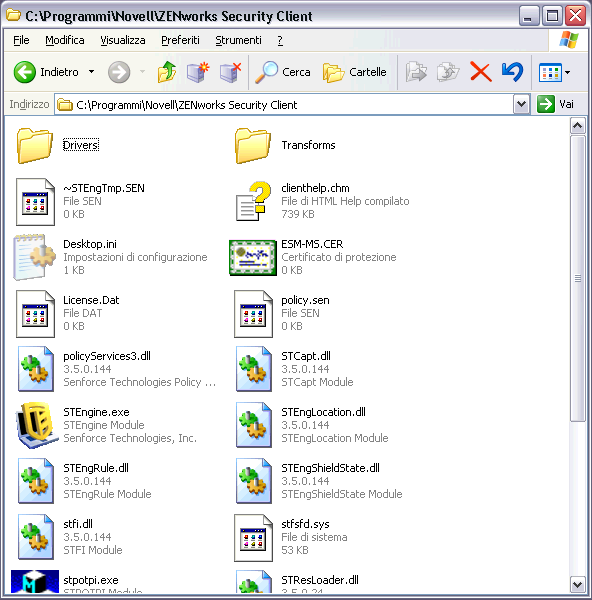The width and height of the screenshot is (592, 600).
Task: Click the policyServices3.dll file name
Action: (107, 356)
